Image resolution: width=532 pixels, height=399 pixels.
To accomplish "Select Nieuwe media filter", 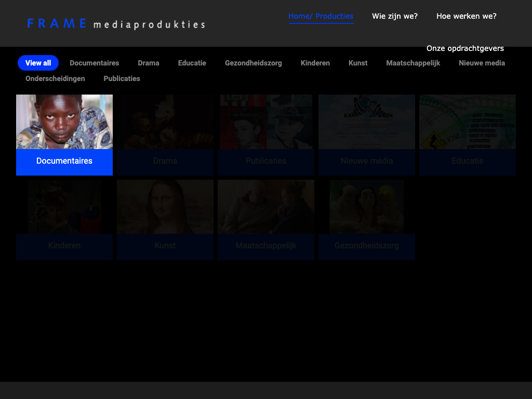I will 482,63.
